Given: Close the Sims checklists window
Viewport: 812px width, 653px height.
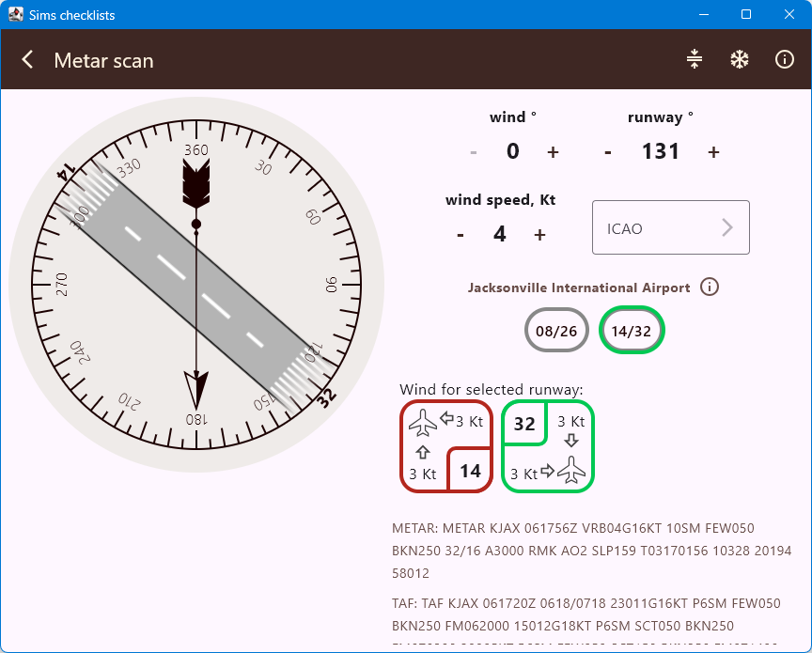Looking at the screenshot, I should point(789,14).
